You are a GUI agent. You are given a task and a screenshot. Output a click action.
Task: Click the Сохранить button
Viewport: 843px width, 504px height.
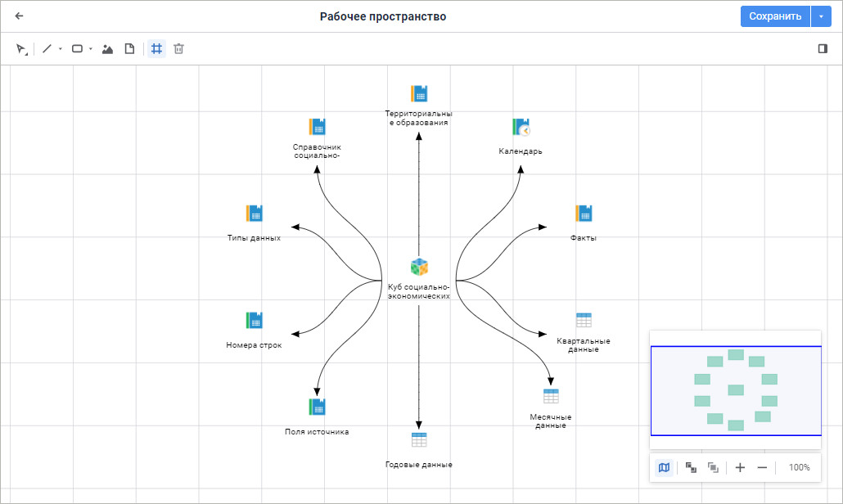coord(775,16)
